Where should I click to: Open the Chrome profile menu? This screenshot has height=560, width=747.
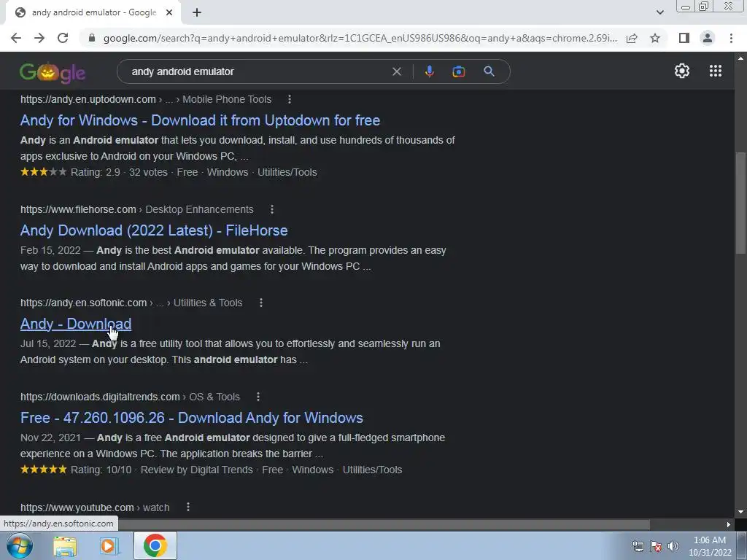(x=708, y=38)
